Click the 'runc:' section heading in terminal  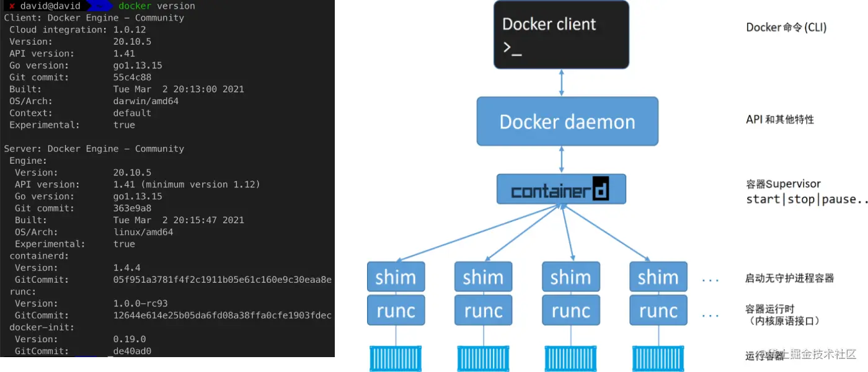click(x=22, y=291)
